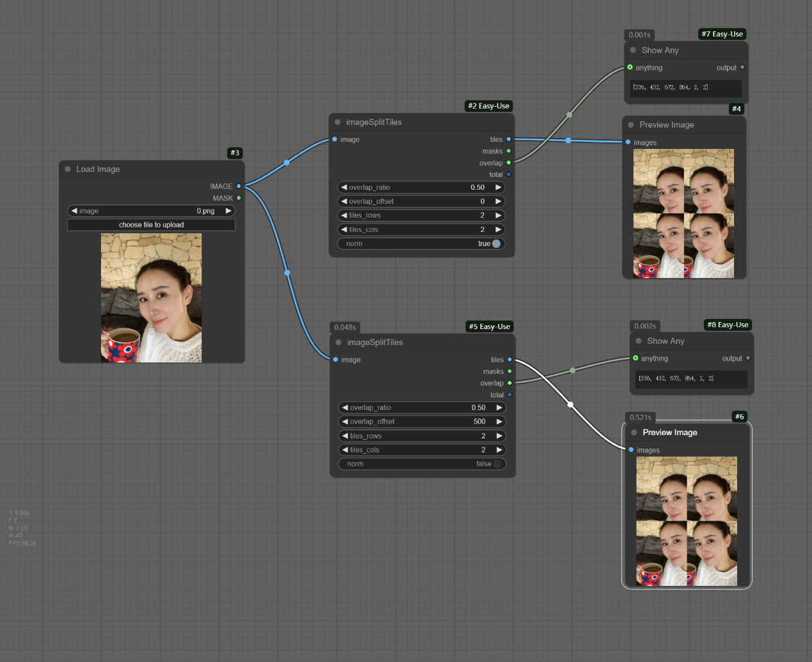Open the image file selector showing 0.png
The image size is (812, 662).
click(152, 211)
